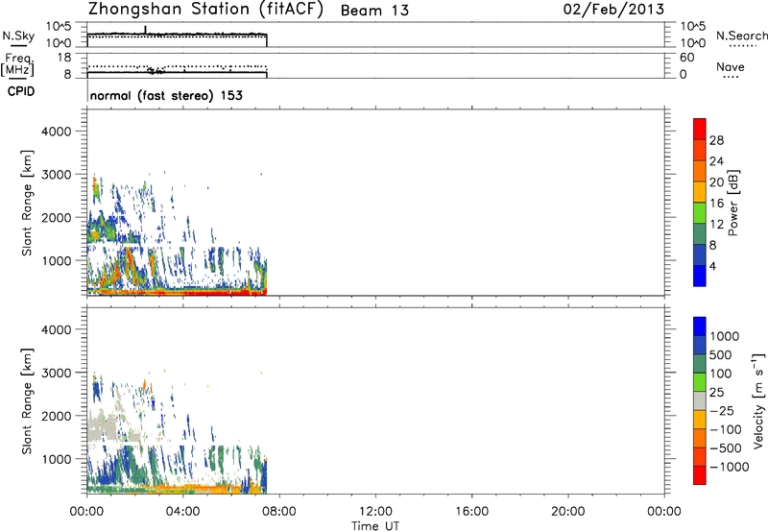Click the '2000' tick on velocity panel
This screenshot has height=532, width=768.
point(57,416)
